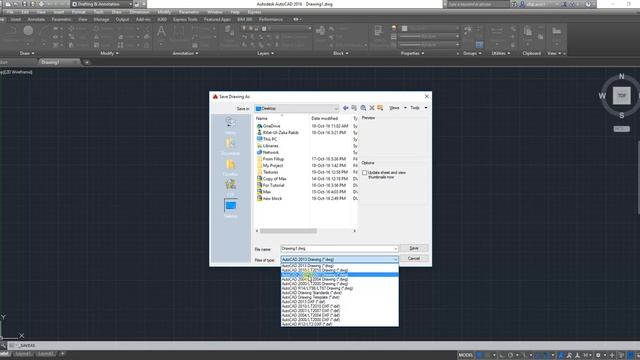Go back to previous folder in Save dialog

[345, 108]
